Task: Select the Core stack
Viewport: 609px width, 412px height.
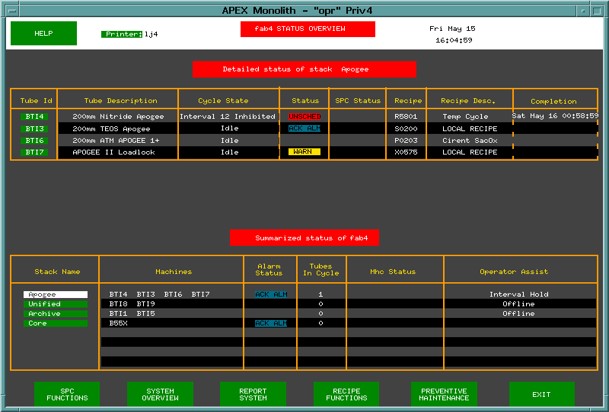Action: pos(55,323)
